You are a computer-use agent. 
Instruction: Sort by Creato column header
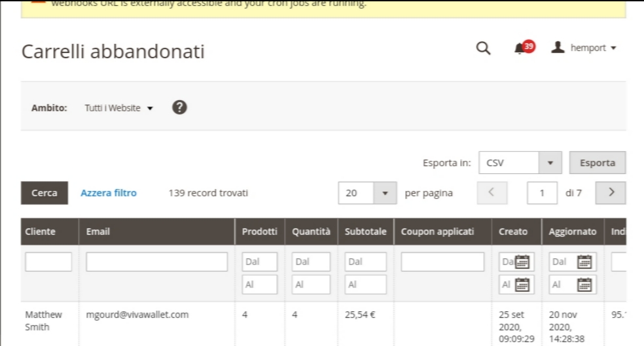pos(516,232)
